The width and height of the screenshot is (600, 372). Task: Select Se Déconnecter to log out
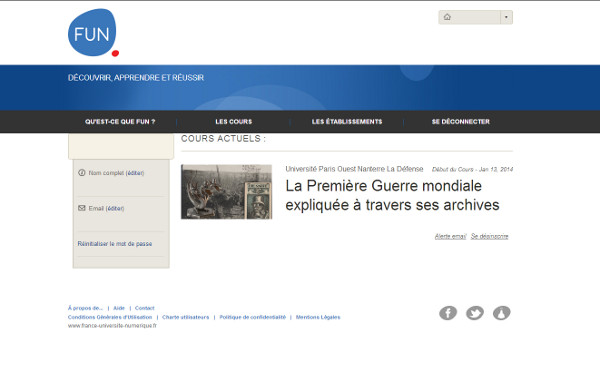(x=461, y=122)
